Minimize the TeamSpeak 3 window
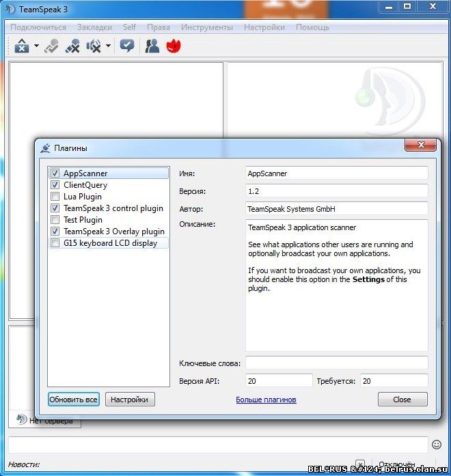Screen dimensions: 451x476 (x=389, y=7)
